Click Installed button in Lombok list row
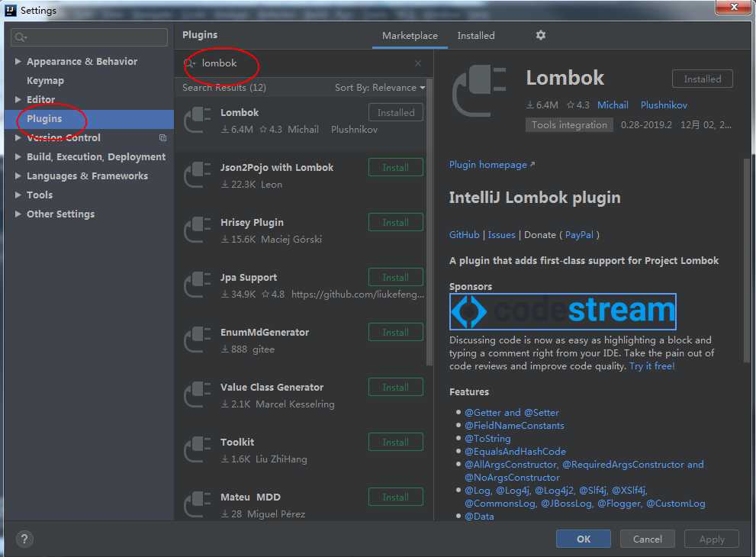Image resolution: width=756 pixels, height=557 pixels. (x=396, y=112)
